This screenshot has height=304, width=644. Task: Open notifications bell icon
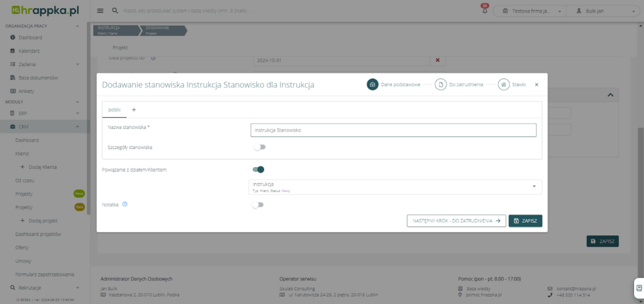click(484, 11)
